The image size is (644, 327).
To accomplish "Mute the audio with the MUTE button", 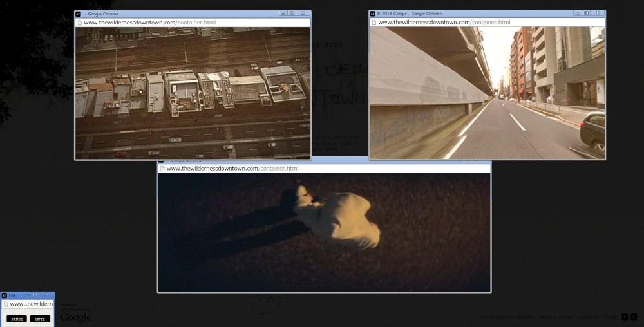I will 40,319.
